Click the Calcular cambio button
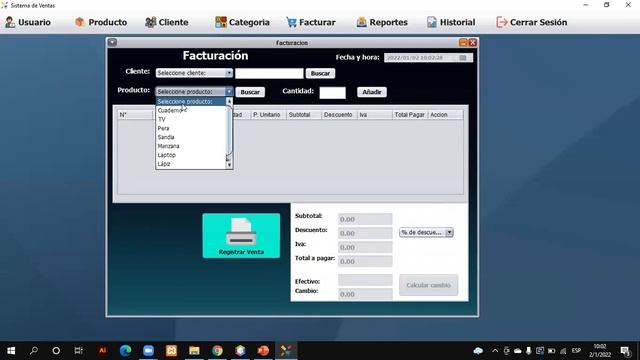This screenshot has height=360, width=640. 429,285
